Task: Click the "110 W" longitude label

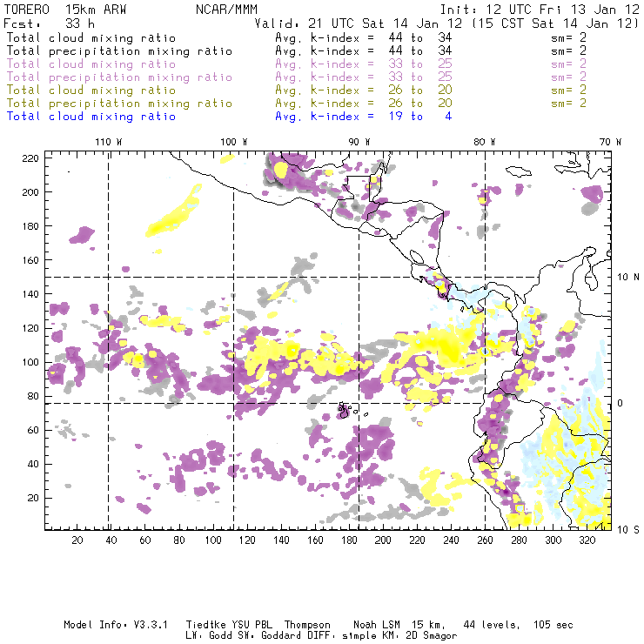Action: coord(109,142)
